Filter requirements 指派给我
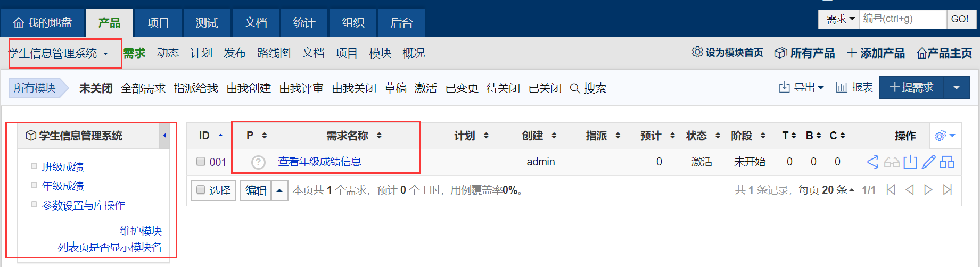Image resolution: width=980 pixels, height=267 pixels. 196,88
